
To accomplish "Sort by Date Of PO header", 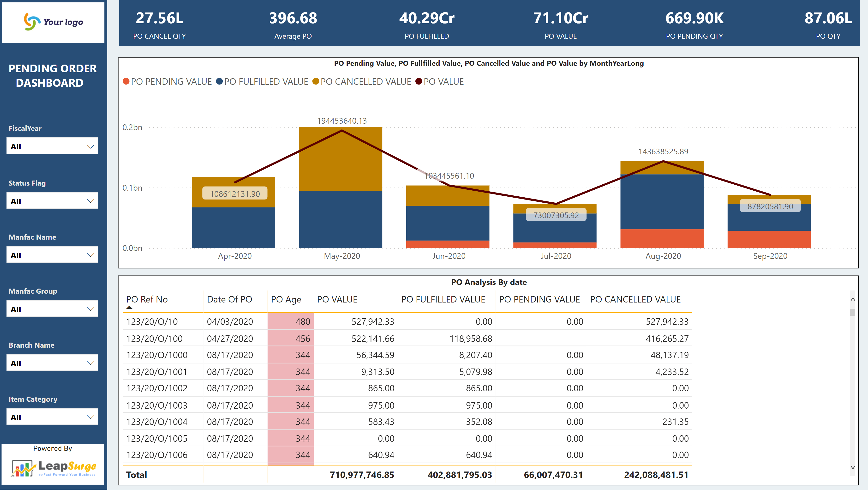I will (229, 299).
